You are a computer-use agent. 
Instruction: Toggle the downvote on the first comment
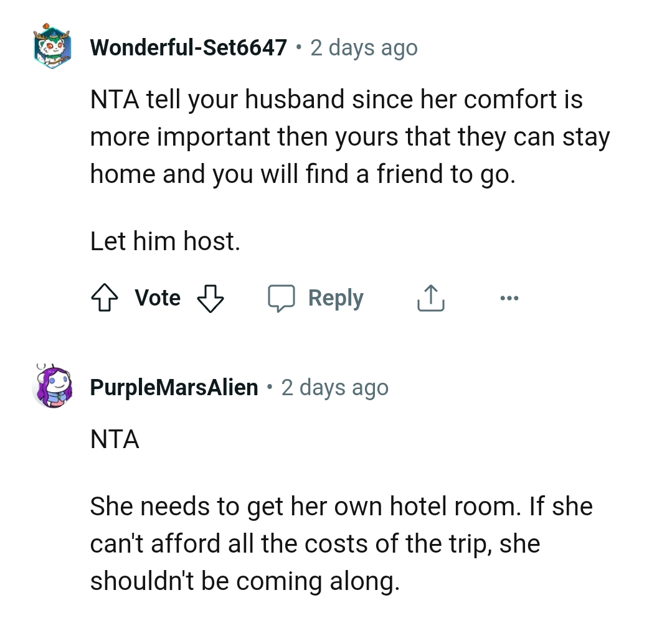[211, 297]
